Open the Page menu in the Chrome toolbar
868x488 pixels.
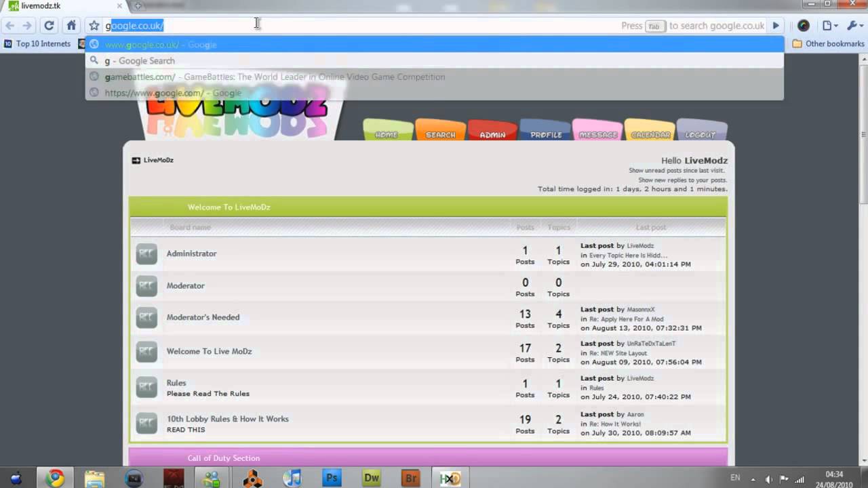tap(830, 26)
